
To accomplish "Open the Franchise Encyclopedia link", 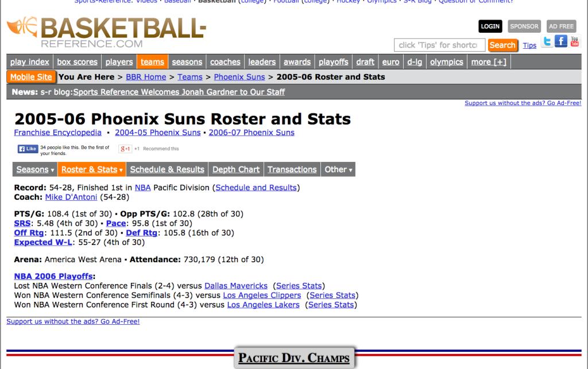I will (58, 132).
